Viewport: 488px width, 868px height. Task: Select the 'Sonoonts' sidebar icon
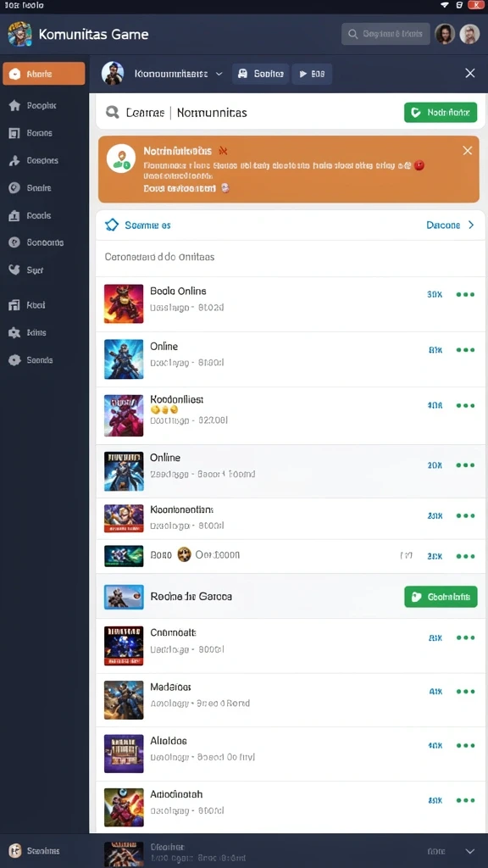tap(14, 242)
